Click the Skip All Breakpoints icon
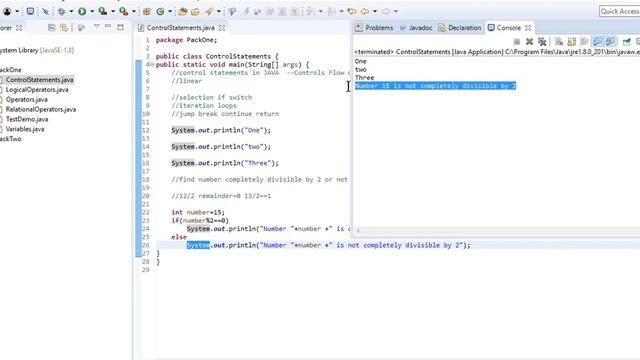Viewport: 640px width, 360px height. coord(45,11)
